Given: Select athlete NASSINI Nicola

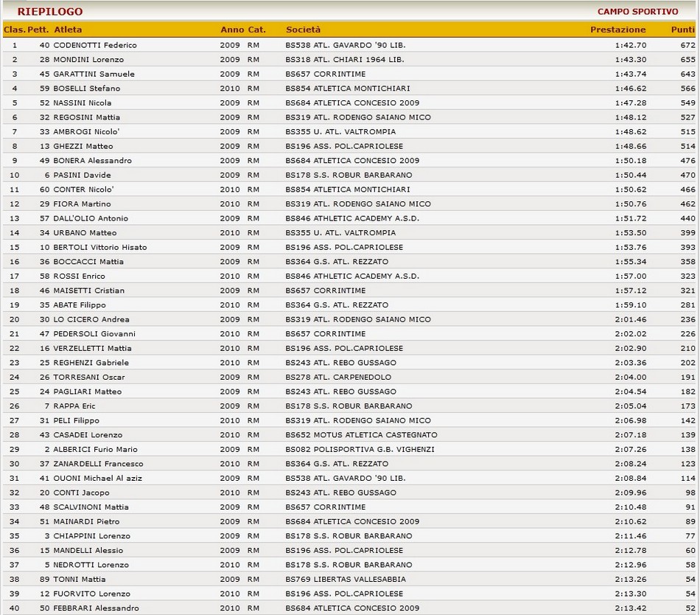Looking at the screenshot, I should tap(82, 102).
